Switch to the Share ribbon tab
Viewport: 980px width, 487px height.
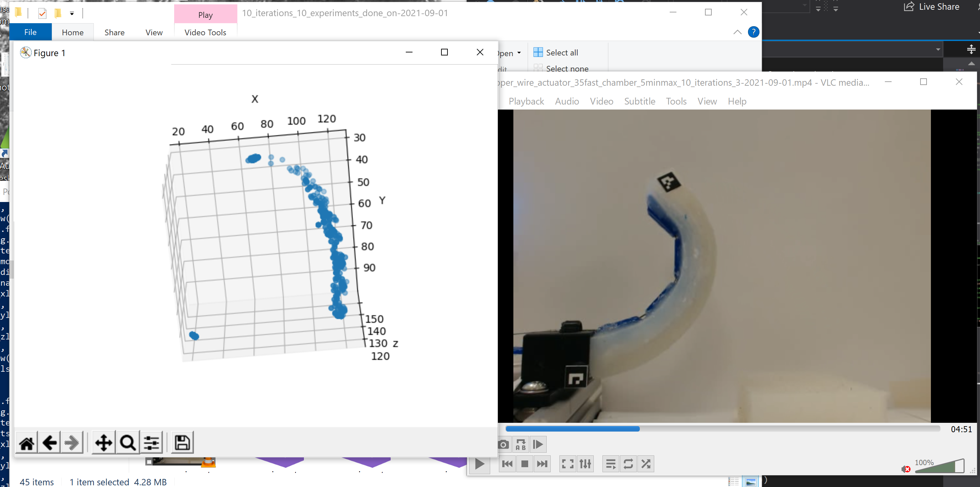[x=115, y=32]
